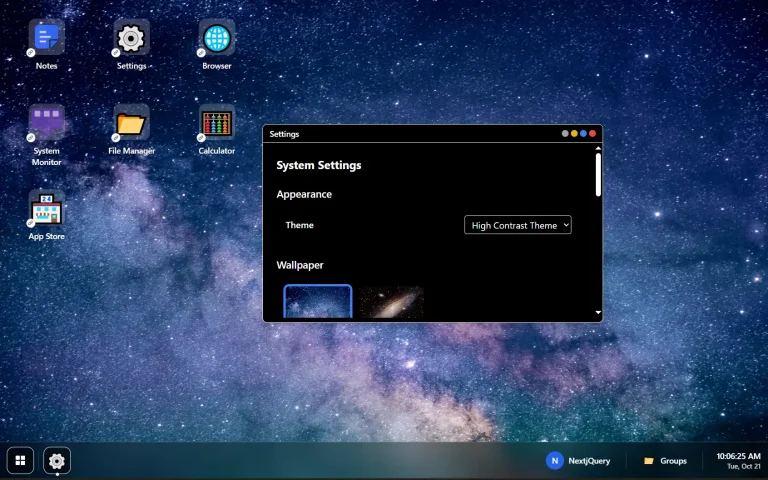The image size is (768, 480).
Task: Click the Settings window title text
Action: (284, 134)
